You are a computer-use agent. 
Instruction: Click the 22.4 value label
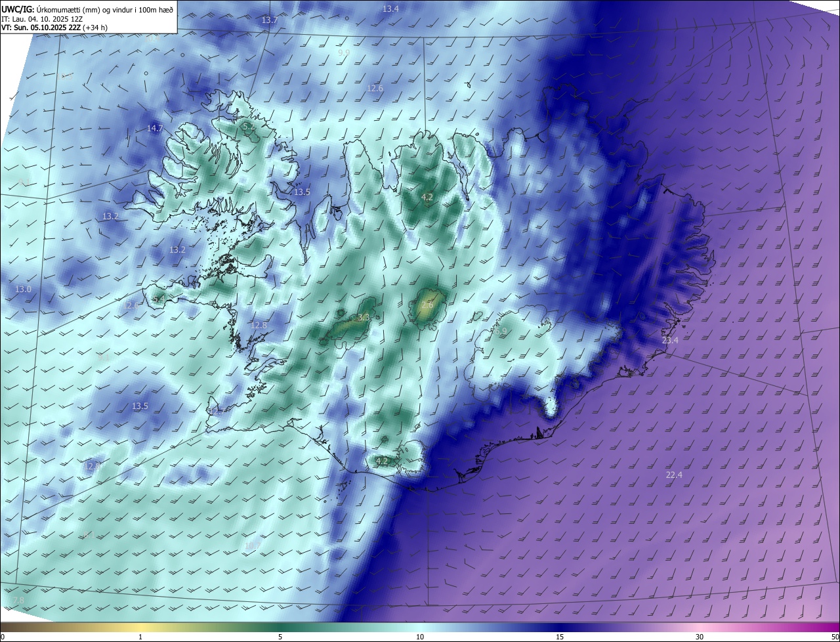click(x=674, y=475)
